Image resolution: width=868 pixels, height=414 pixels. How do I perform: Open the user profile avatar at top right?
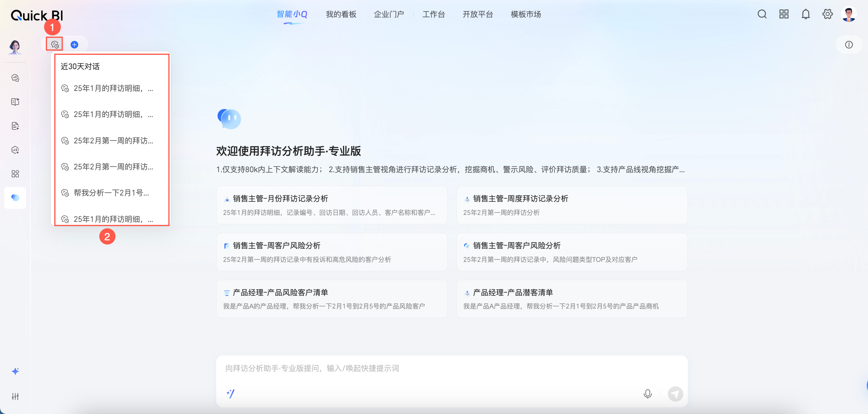849,14
